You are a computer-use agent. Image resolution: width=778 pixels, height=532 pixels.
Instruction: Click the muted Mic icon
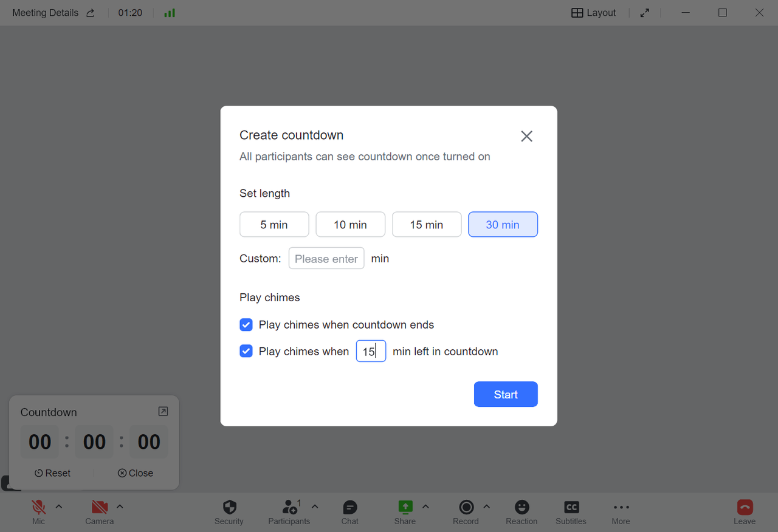tap(39, 507)
